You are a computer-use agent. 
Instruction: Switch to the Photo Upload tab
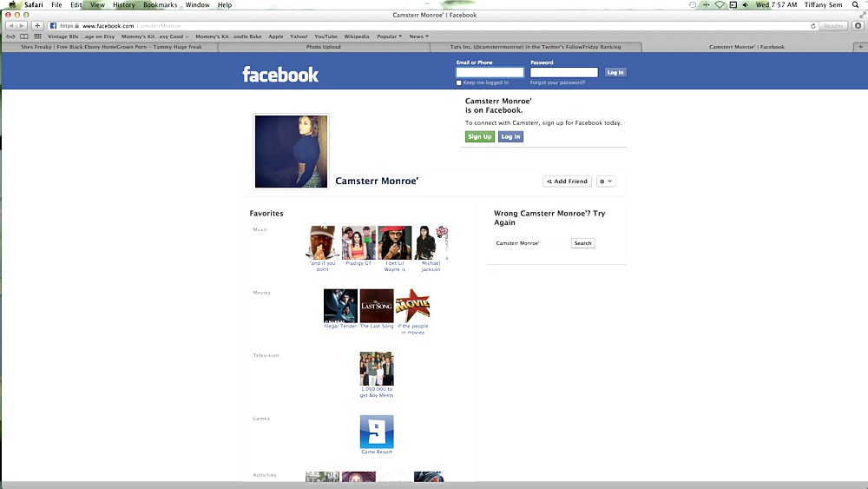click(323, 47)
